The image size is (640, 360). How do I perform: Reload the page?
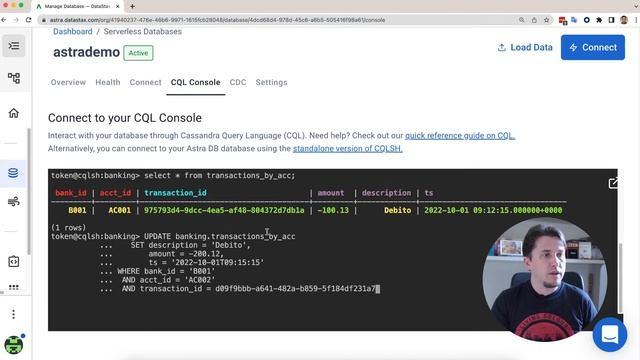tap(28, 20)
